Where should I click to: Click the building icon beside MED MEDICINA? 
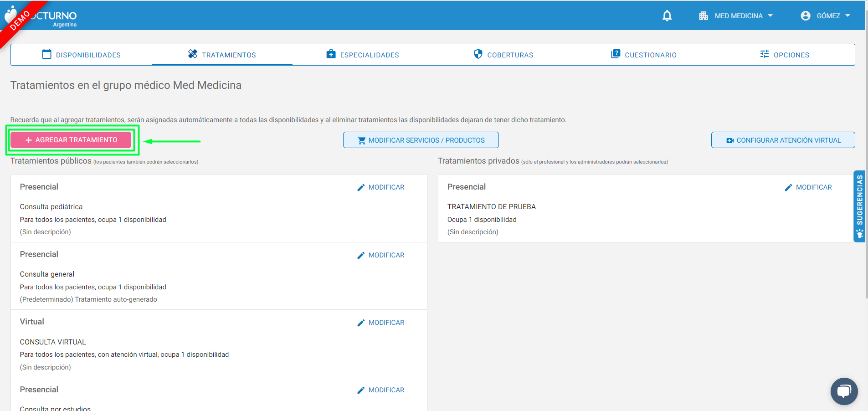[704, 16]
